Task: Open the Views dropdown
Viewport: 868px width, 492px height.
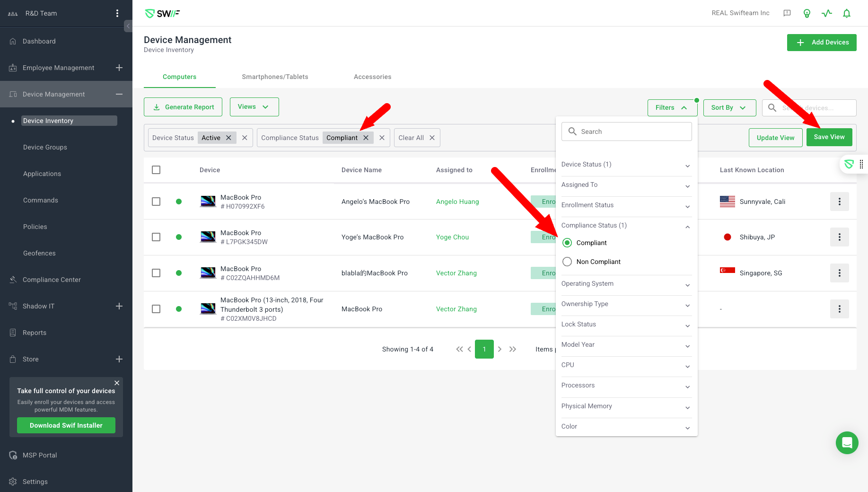Action: (254, 107)
